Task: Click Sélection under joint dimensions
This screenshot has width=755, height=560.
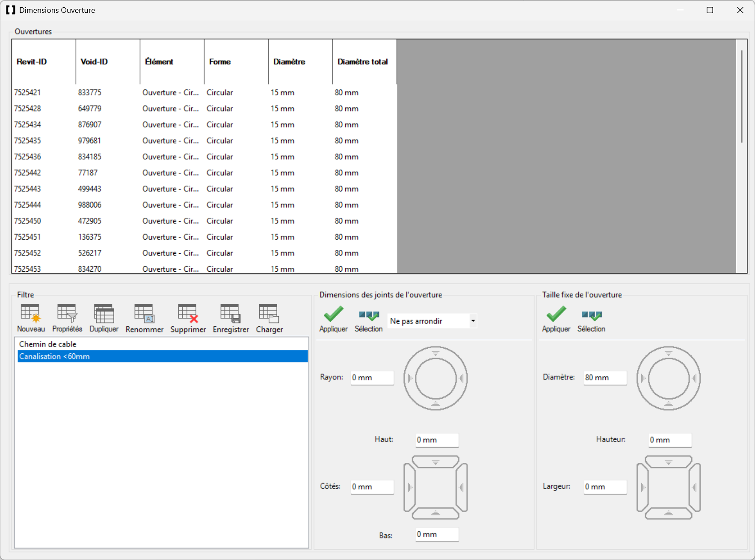Action: pos(369,321)
